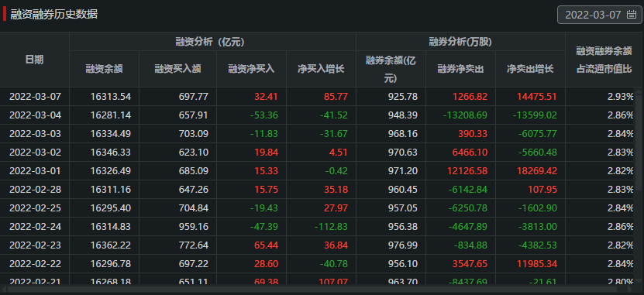Click the 2.93% market value ratio
Screen dimensions: 644x295
click(x=621, y=97)
